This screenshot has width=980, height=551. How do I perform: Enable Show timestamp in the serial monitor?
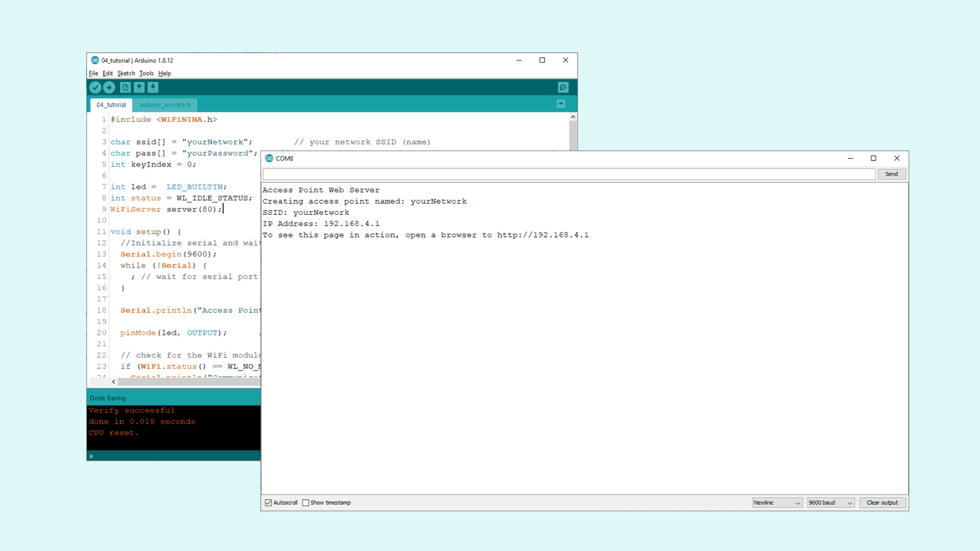(306, 502)
